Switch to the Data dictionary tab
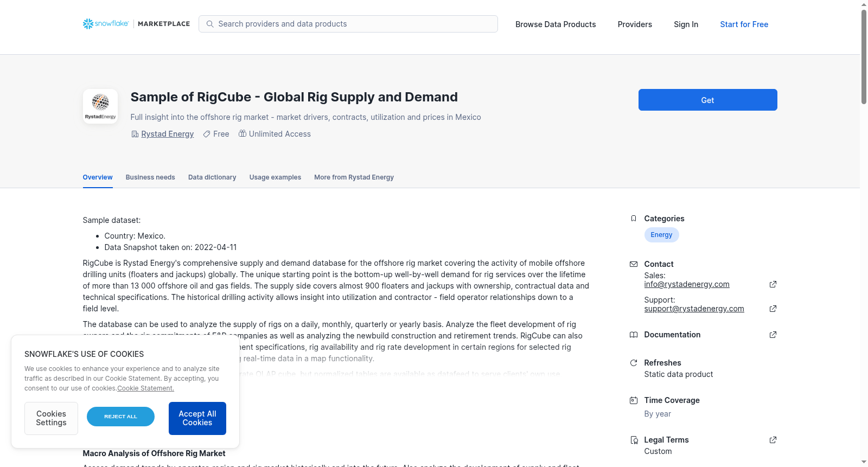 coord(212,177)
